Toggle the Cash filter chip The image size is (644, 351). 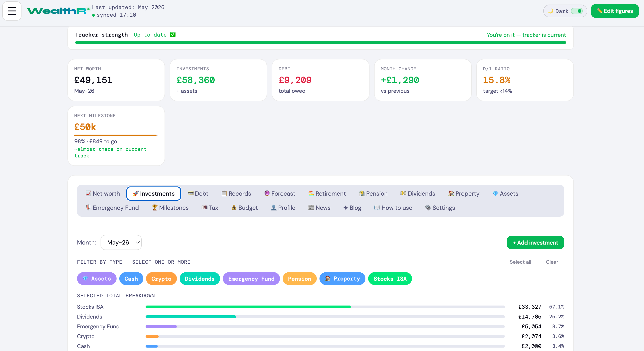tap(131, 279)
